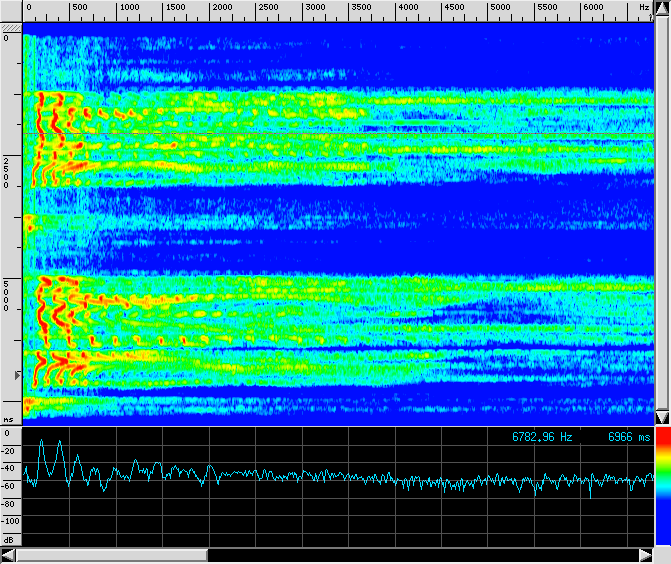
Task: Click the vertical scrollbar down arrow
Action: [x=661, y=416]
